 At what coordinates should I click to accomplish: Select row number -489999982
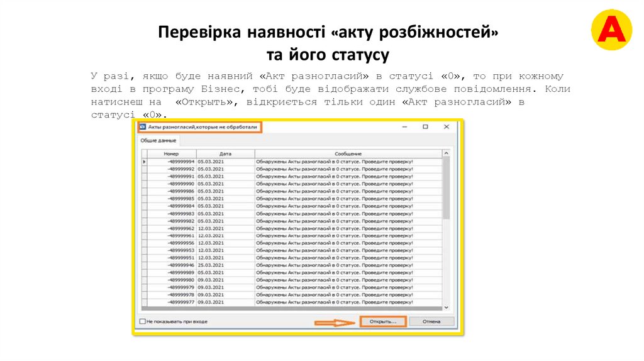(292, 221)
